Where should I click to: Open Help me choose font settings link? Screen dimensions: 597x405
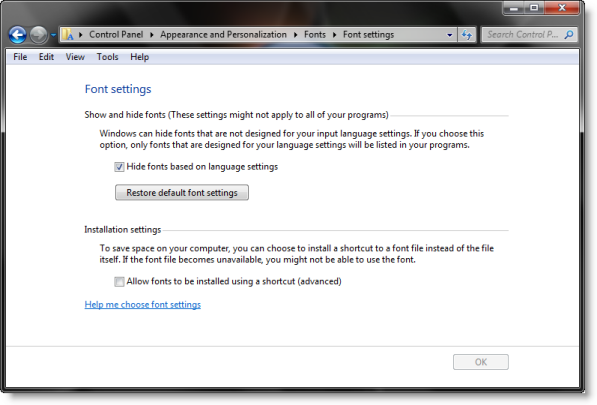point(143,305)
